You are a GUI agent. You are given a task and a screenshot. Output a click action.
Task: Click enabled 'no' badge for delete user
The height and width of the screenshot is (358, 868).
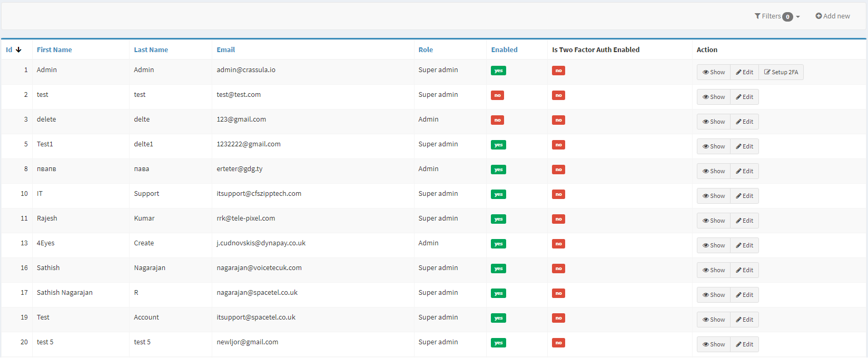tap(497, 120)
